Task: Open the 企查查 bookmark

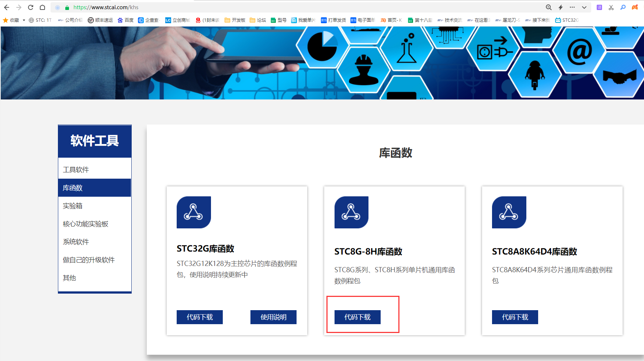Action: coord(148,20)
